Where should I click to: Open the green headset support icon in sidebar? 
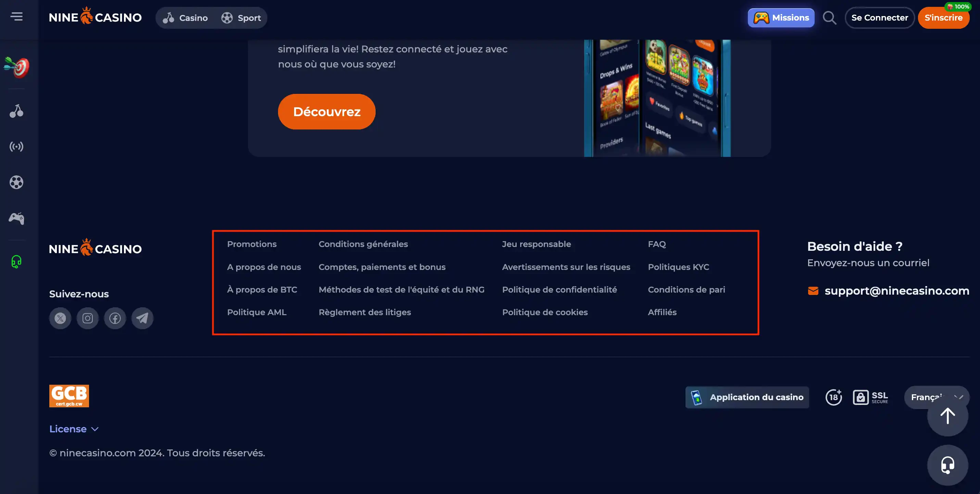pos(16,262)
